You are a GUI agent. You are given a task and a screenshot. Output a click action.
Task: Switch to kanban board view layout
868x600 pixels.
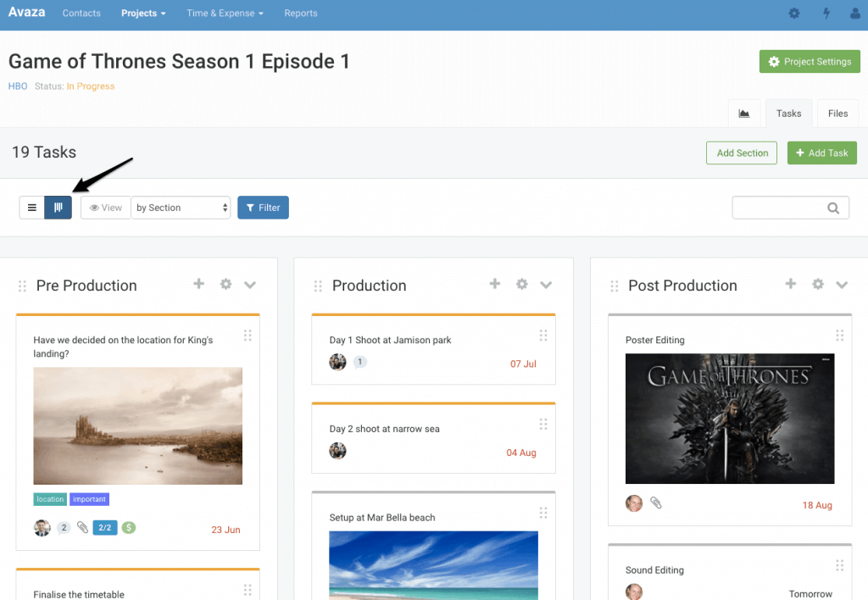coord(58,208)
